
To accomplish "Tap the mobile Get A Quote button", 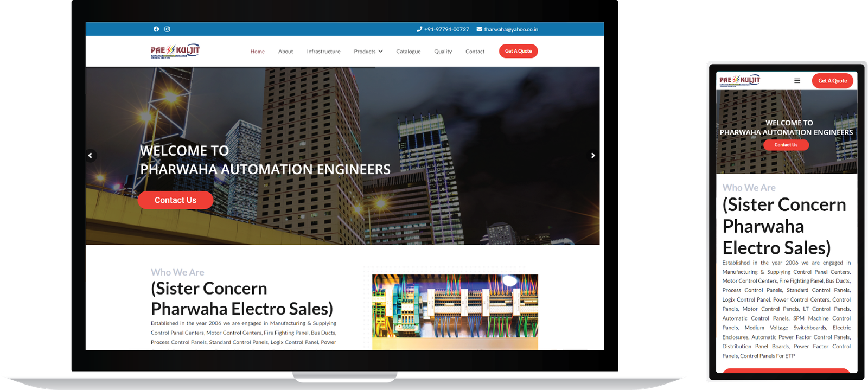I will point(832,81).
